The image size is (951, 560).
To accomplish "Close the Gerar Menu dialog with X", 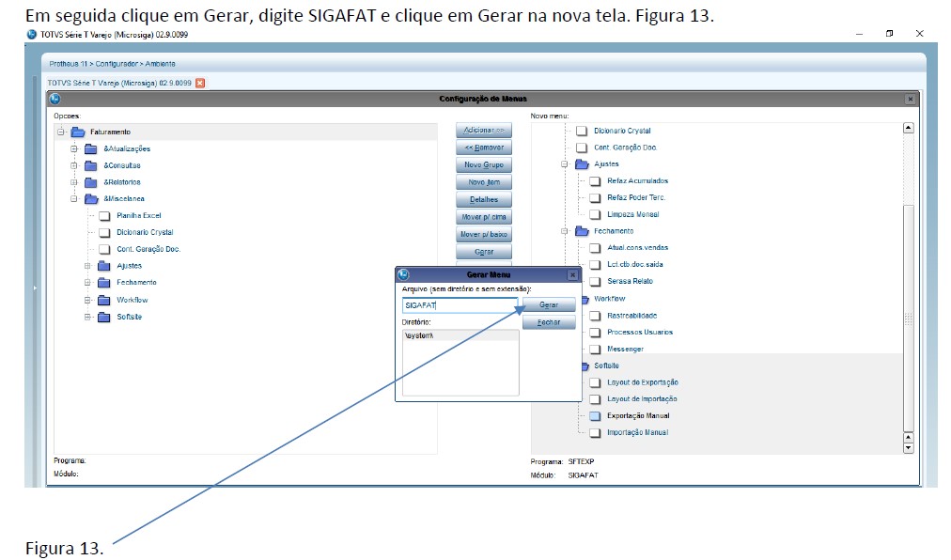I will 572,275.
